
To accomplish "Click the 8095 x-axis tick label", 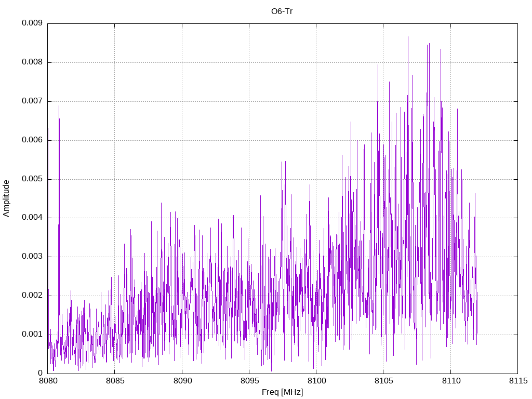I will (x=250, y=381).
